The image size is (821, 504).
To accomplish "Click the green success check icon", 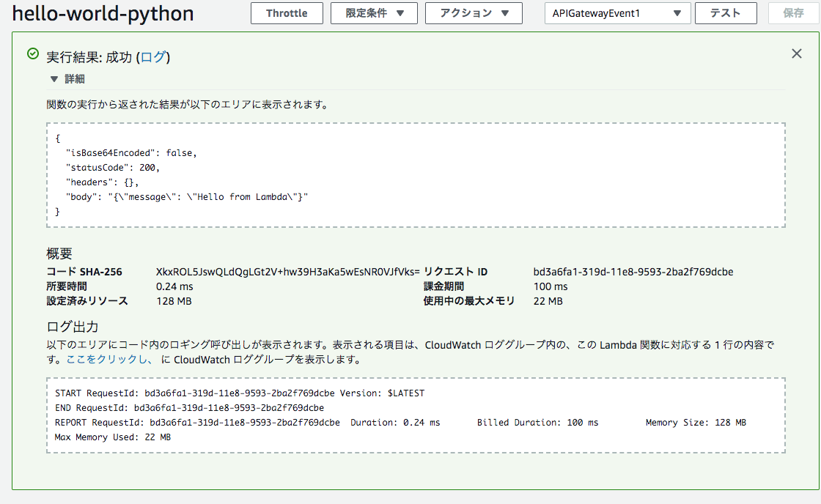I will (32, 53).
